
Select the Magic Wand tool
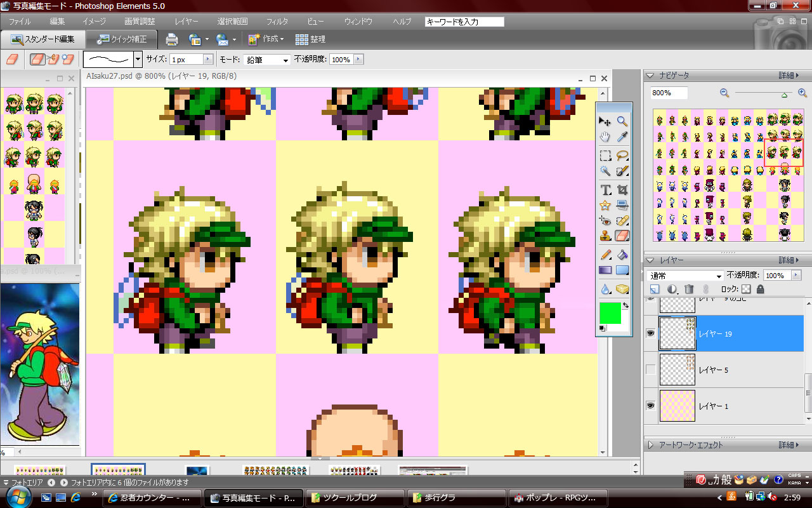point(605,171)
